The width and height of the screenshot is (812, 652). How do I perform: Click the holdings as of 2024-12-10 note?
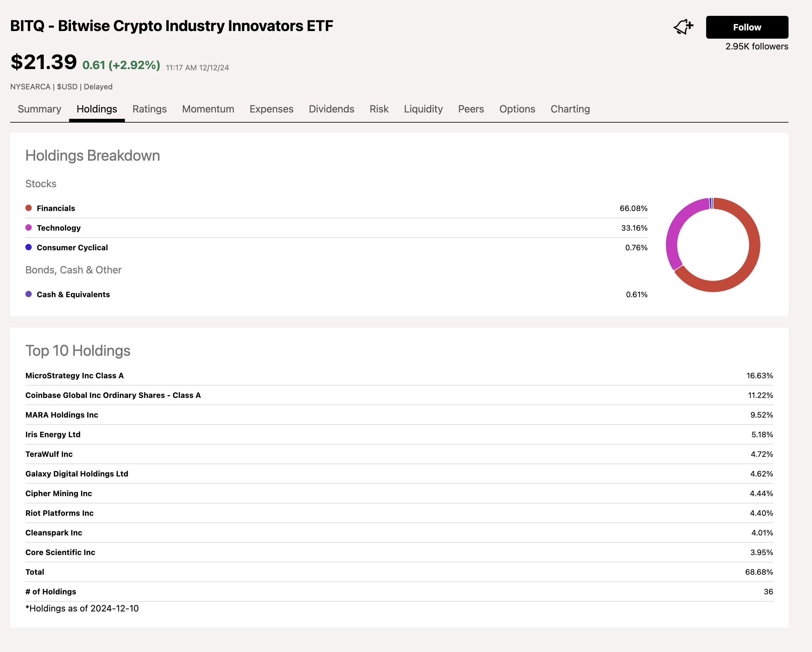(x=82, y=608)
